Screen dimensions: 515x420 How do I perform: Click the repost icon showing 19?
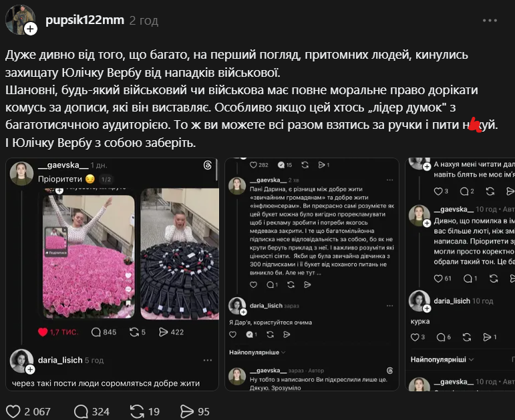tap(137, 411)
